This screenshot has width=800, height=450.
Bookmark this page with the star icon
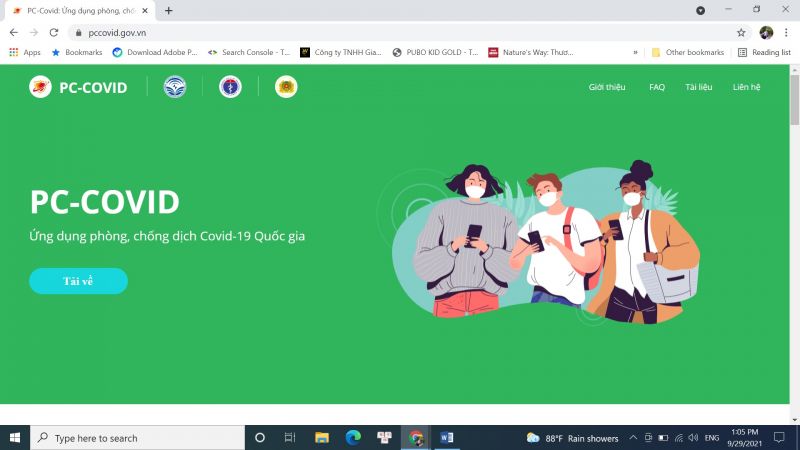[741, 33]
